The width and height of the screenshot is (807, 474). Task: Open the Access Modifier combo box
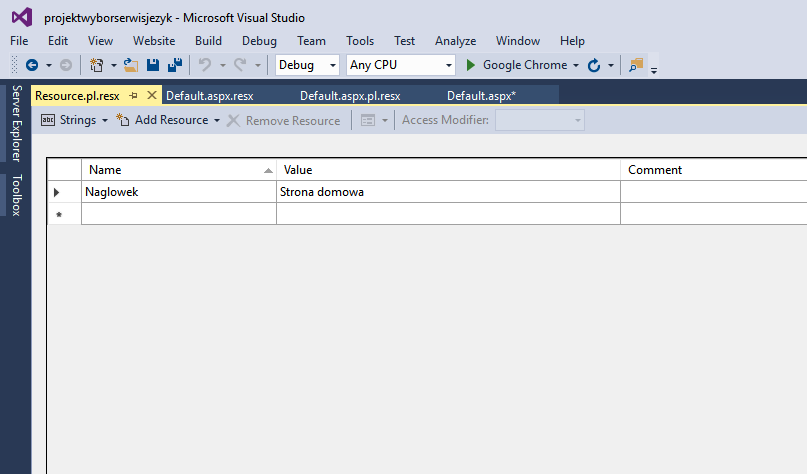(540, 120)
